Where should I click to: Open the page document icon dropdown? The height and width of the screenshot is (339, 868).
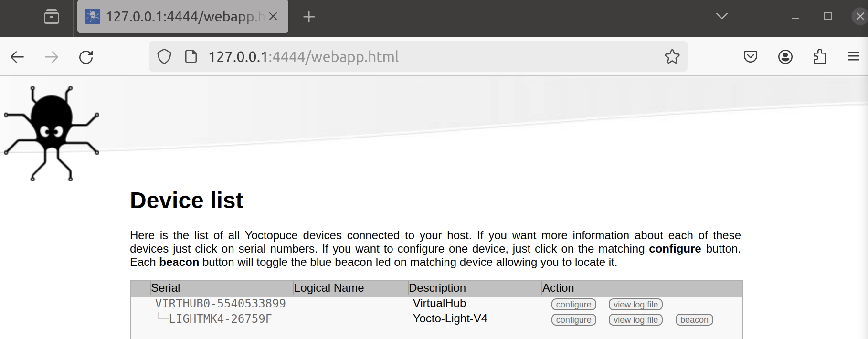tap(191, 56)
